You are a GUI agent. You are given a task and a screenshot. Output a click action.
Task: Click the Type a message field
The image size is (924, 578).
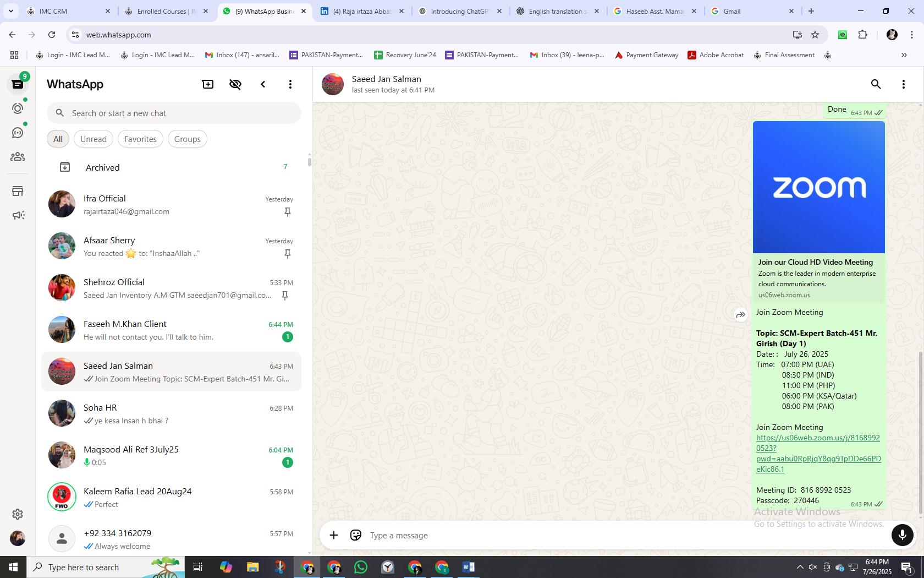(x=627, y=536)
